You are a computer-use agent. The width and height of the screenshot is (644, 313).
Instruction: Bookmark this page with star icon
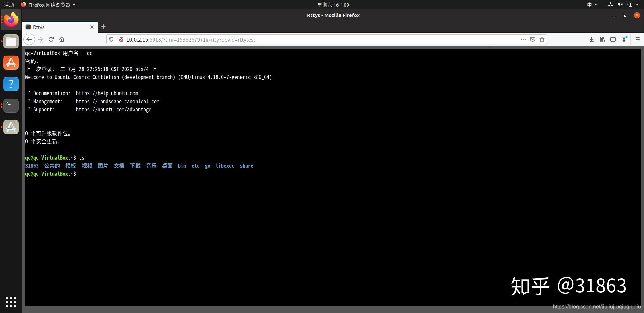click(542, 39)
